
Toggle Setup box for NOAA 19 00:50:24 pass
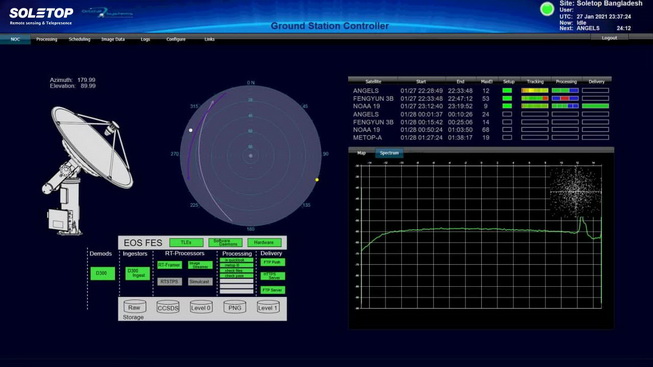(507, 130)
